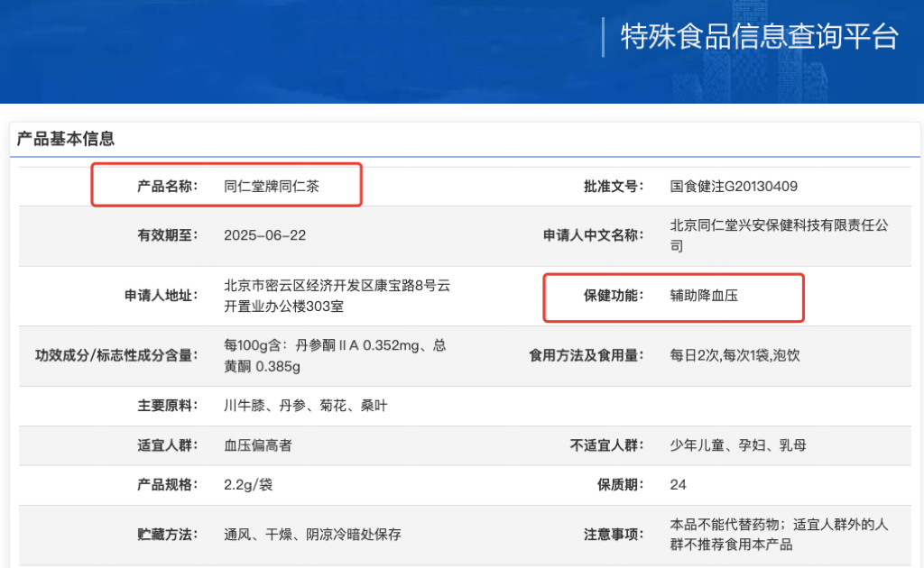924x568 pixels.
Task: Select storage text 通风、干燥、阴凉冷暗处保存
Action: coord(312,535)
